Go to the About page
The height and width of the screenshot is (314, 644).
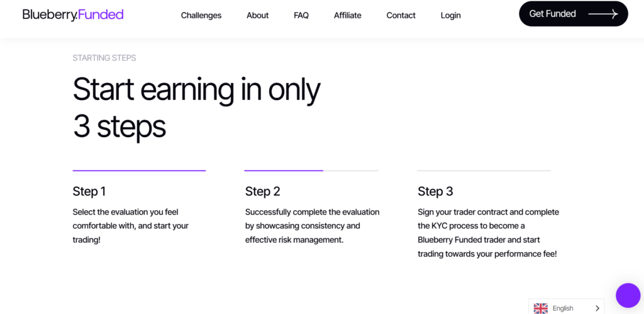click(x=257, y=15)
